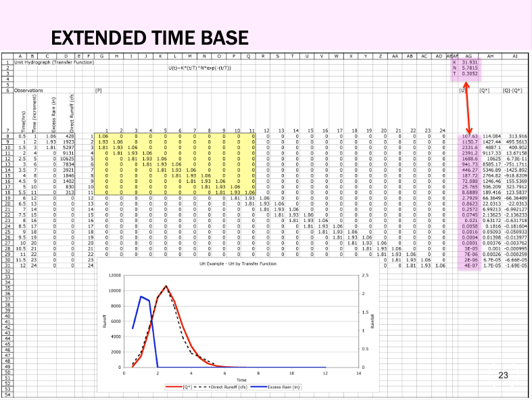This screenshot has width=532, height=400.
Task: Select row header 1
Action: point(7,62)
